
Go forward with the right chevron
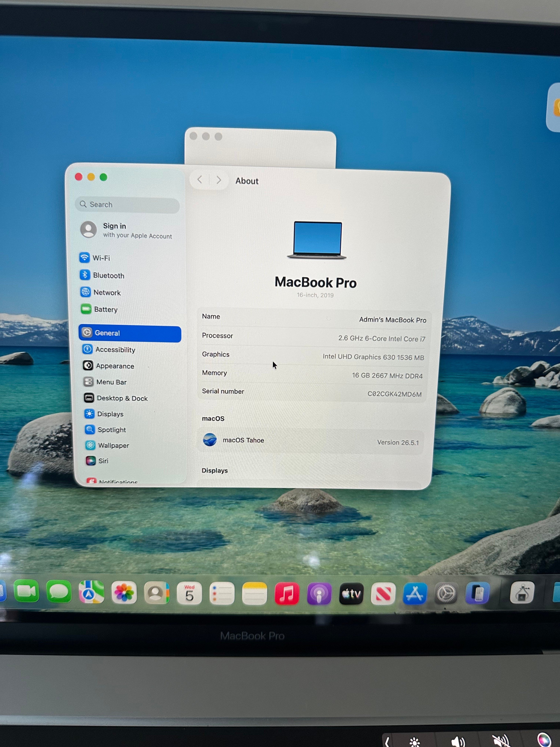(x=219, y=180)
